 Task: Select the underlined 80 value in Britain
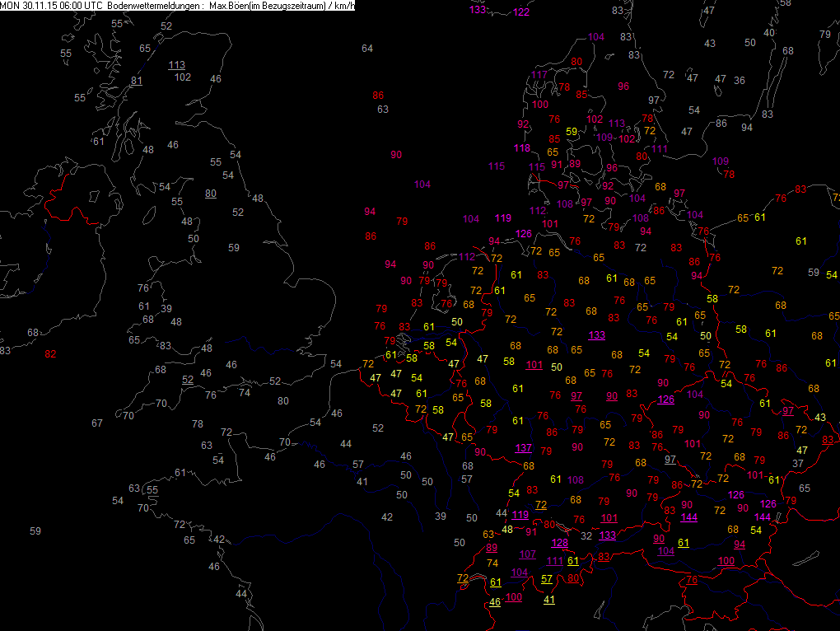[x=211, y=194]
